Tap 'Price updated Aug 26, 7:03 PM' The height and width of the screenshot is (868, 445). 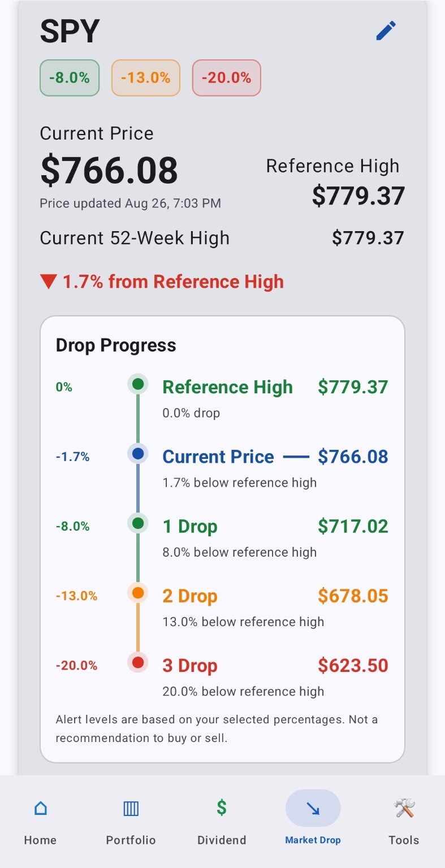point(130,203)
